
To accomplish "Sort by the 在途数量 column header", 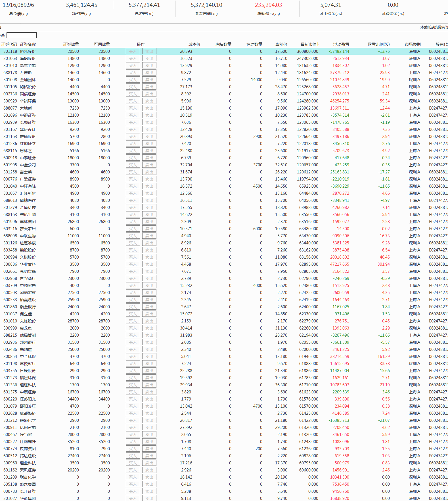I will pyautogui.click(x=254, y=44).
